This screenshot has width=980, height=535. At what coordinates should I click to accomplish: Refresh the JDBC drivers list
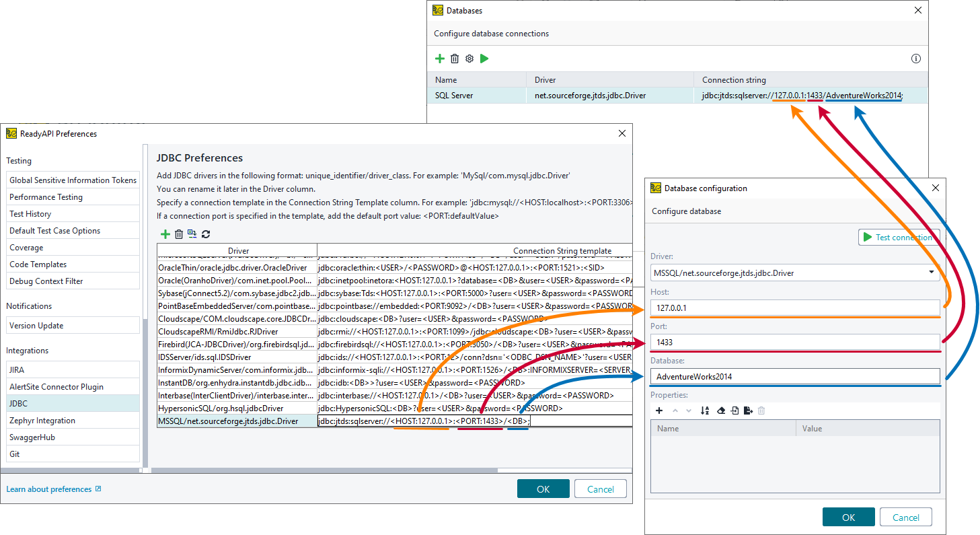(206, 234)
